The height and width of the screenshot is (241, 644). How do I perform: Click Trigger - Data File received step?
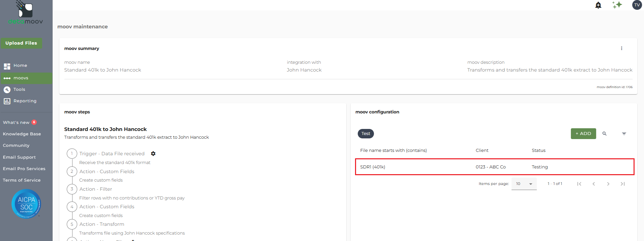click(112, 154)
